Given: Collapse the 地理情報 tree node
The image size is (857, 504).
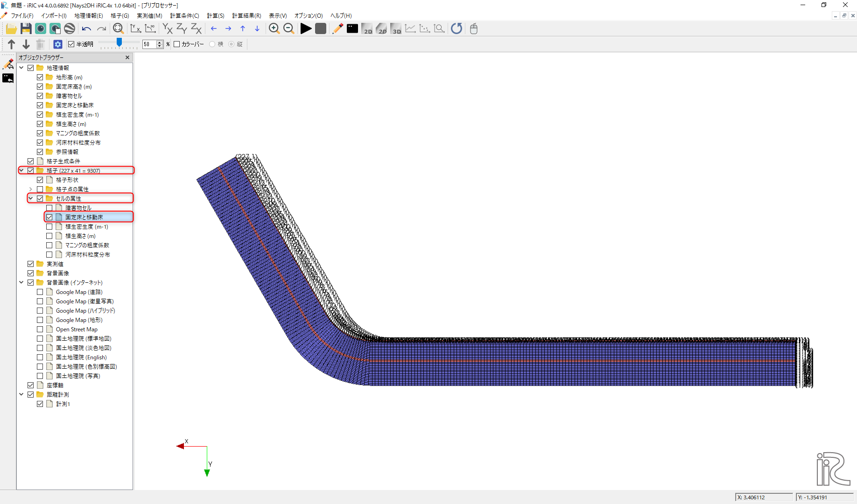Looking at the screenshot, I should [21, 68].
